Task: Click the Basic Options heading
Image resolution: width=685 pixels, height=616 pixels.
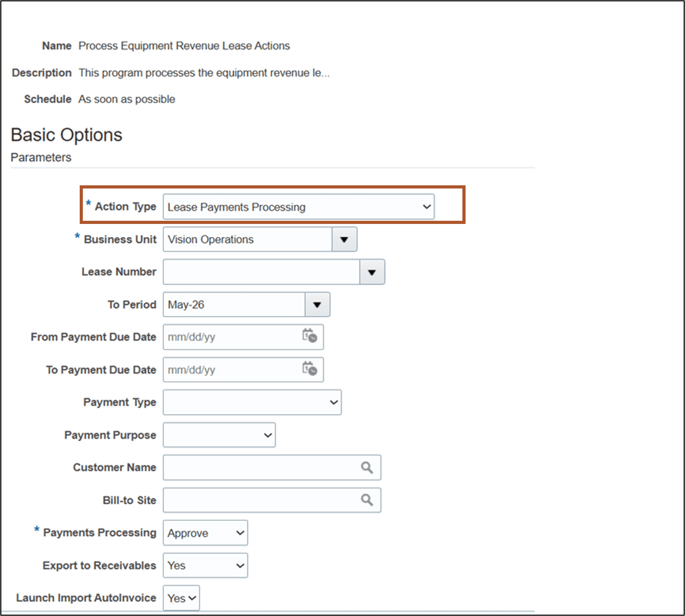Action: [67, 135]
